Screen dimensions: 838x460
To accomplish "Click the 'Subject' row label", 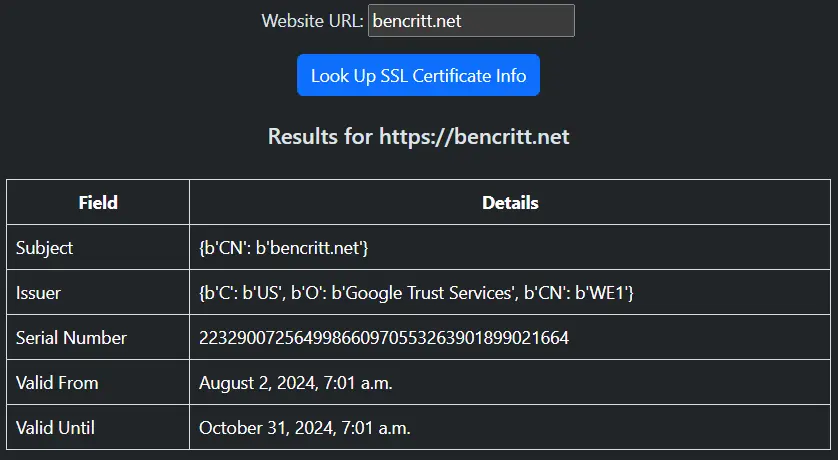I will coord(45,247).
